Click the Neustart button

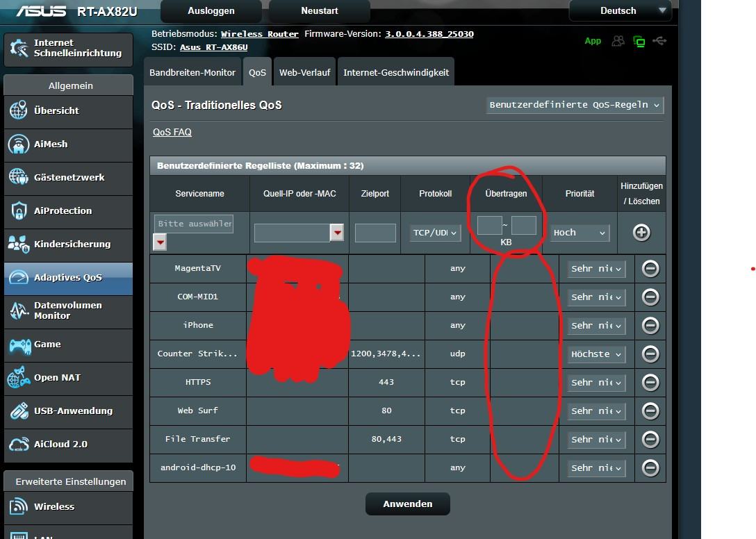coord(320,10)
